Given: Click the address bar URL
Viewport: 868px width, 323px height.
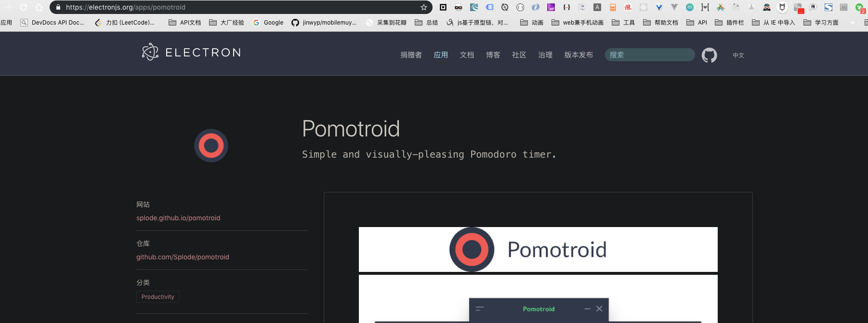Looking at the screenshot, I should point(126,7).
